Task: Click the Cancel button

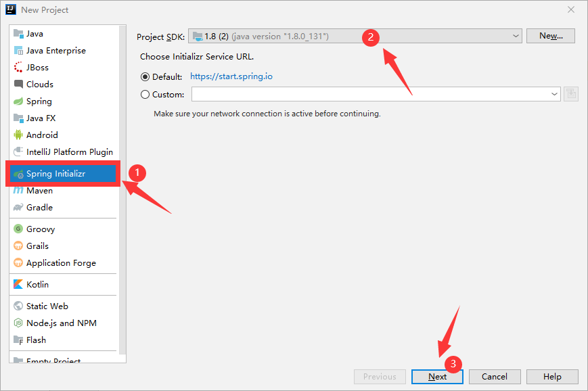Action: 495,377
